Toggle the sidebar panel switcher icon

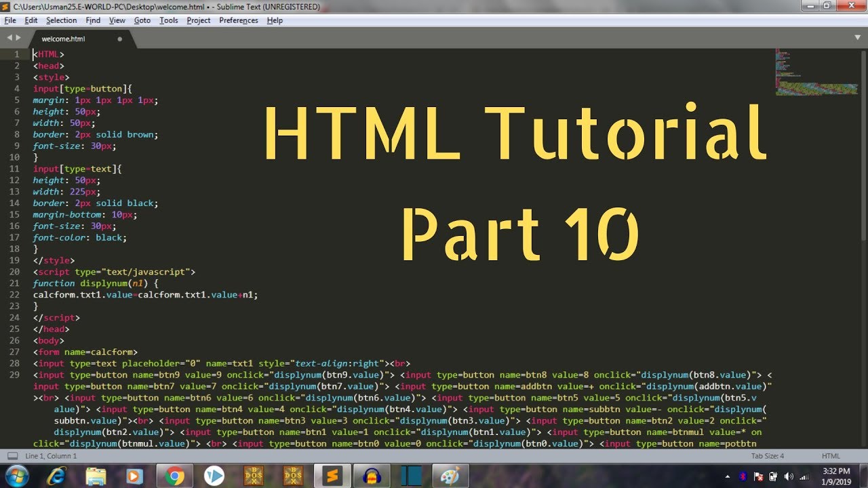(x=12, y=456)
